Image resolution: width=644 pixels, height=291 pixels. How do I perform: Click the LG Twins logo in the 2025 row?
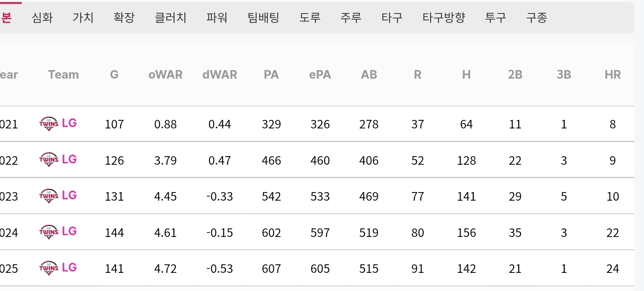point(49,268)
